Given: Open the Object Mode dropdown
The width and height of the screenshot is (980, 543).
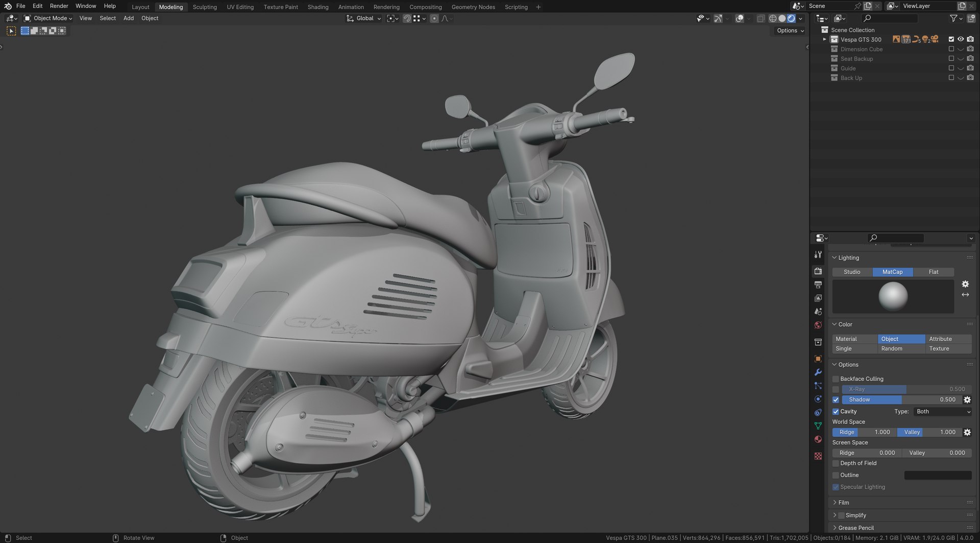Looking at the screenshot, I should point(48,18).
